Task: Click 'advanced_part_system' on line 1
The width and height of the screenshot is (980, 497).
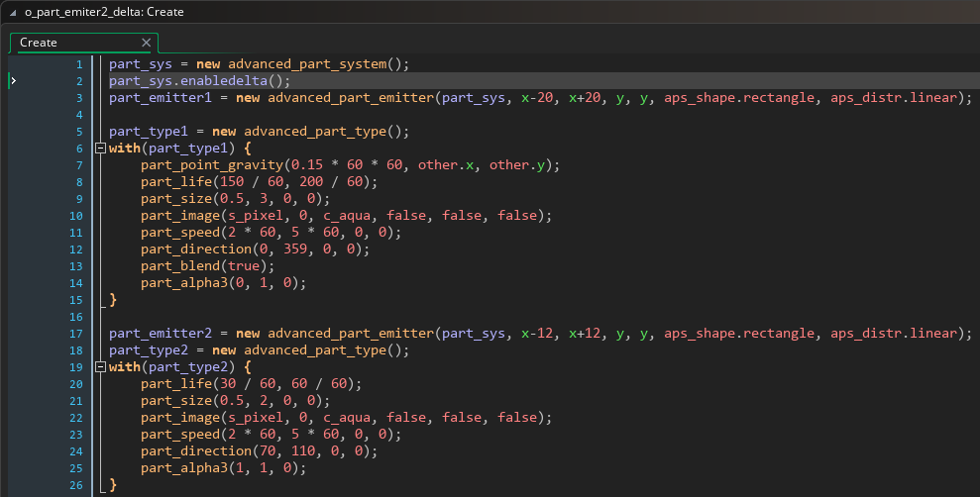Action: pyautogui.click(x=307, y=64)
